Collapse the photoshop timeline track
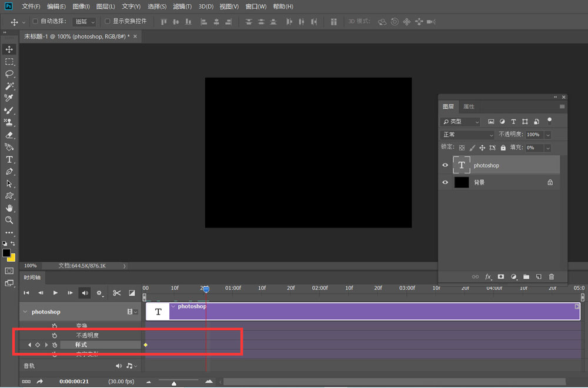 (25, 312)
